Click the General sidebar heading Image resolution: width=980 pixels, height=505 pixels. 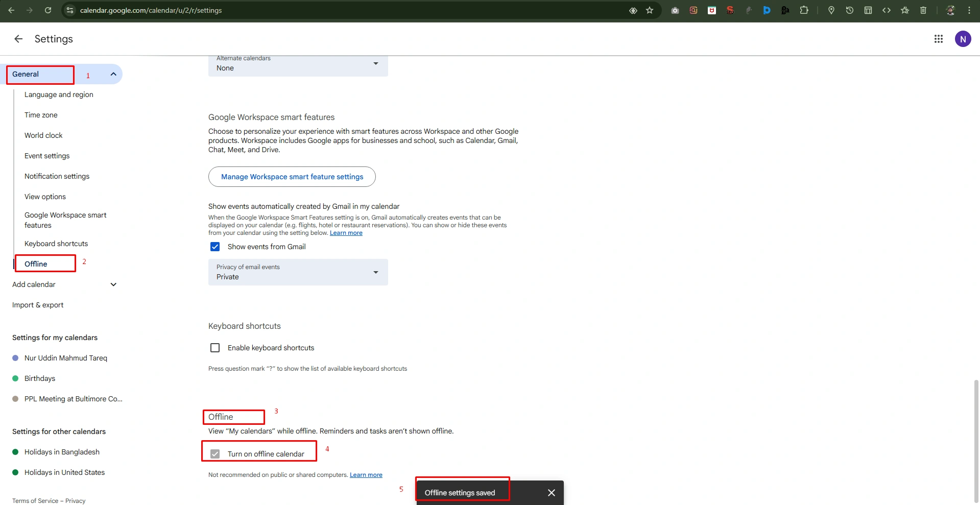coord(26,74)
